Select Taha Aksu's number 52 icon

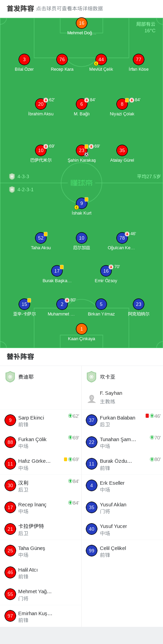coord(41,238)
